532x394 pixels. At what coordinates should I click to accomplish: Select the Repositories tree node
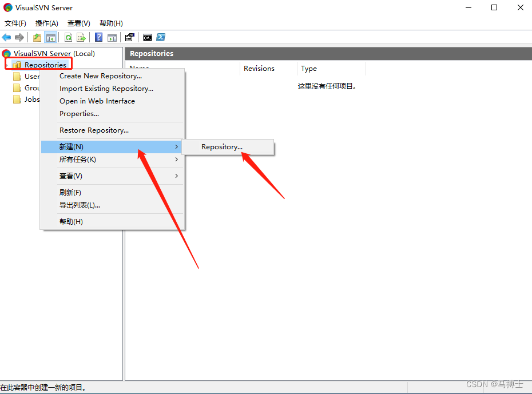coord(45,65)
